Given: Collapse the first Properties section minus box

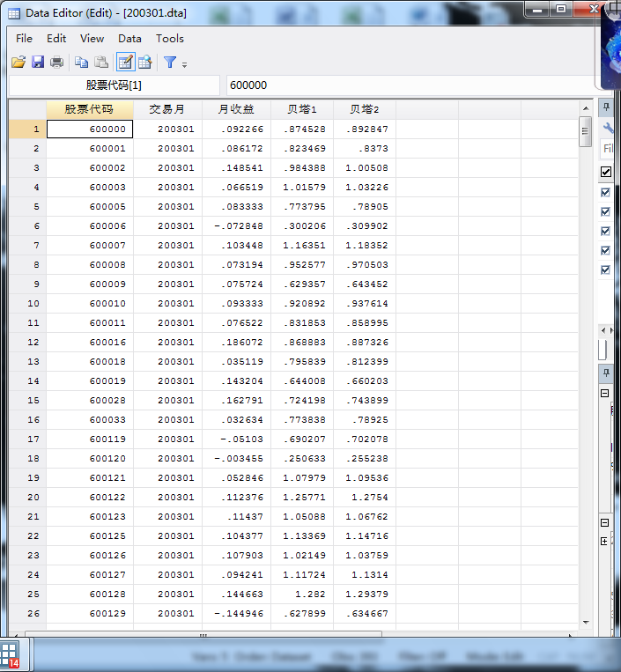Looking at the screenshot, I should 605,393.
